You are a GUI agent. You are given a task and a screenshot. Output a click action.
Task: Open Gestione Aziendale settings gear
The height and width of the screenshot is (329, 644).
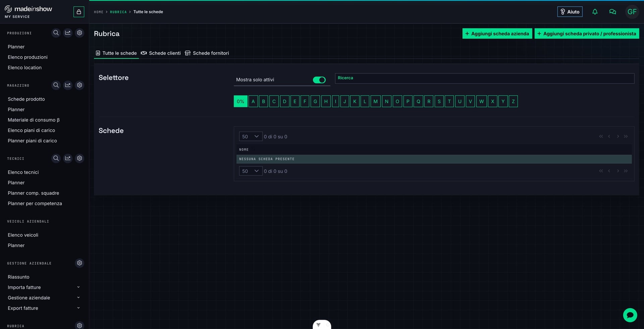79,263
